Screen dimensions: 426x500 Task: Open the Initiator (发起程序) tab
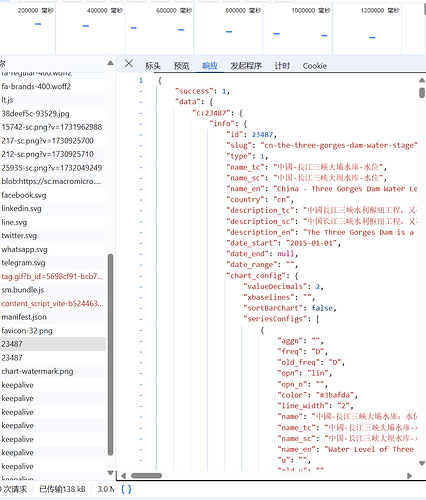pos(246,66)
